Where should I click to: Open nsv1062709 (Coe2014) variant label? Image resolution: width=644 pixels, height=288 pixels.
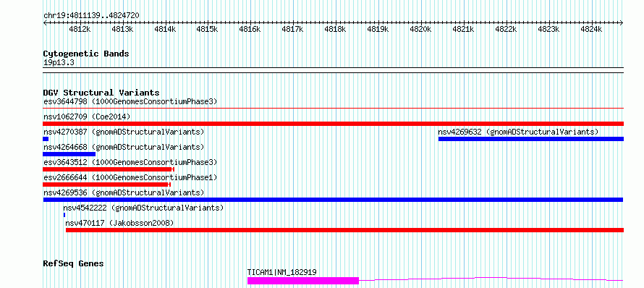click(x=87, y=117)
